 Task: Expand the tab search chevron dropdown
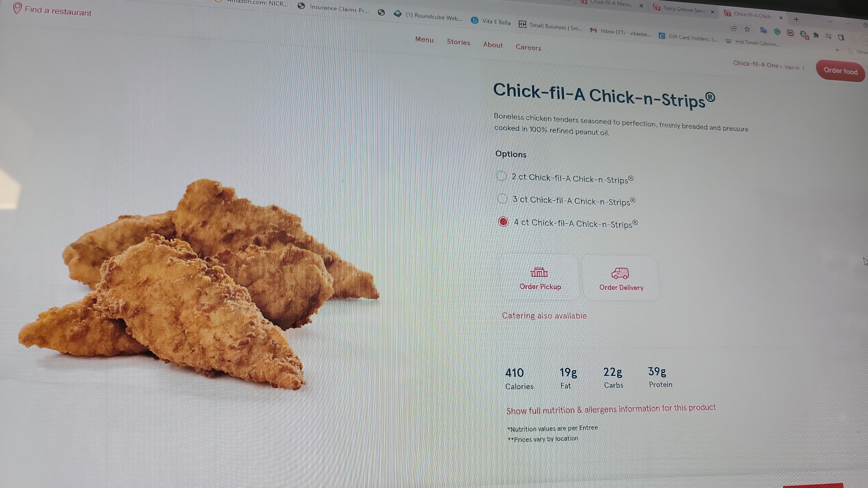830,21
